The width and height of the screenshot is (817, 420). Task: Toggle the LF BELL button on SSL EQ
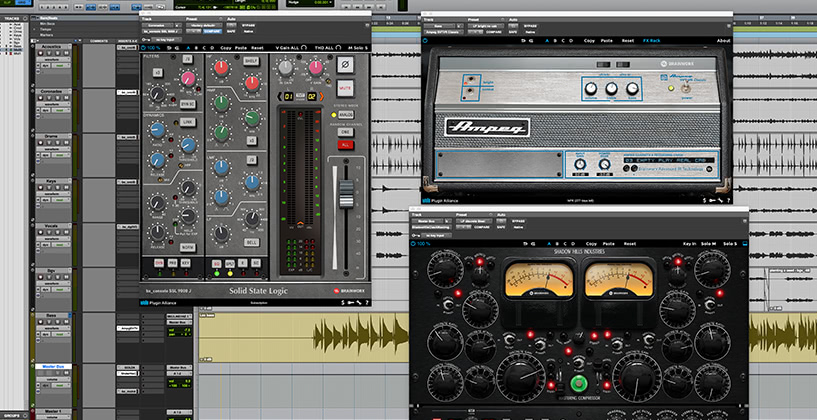(251, 242)
